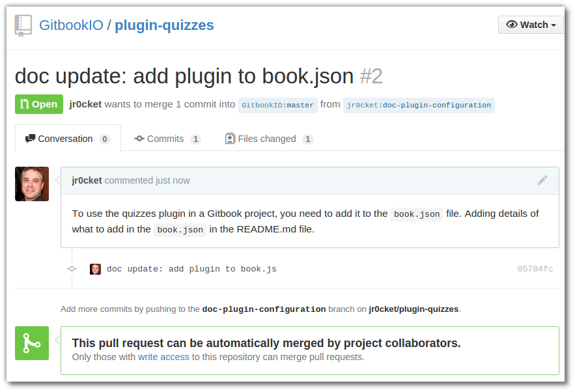Open jr0cket link in comment header
The image size is (575, 392).
[87, 180]
